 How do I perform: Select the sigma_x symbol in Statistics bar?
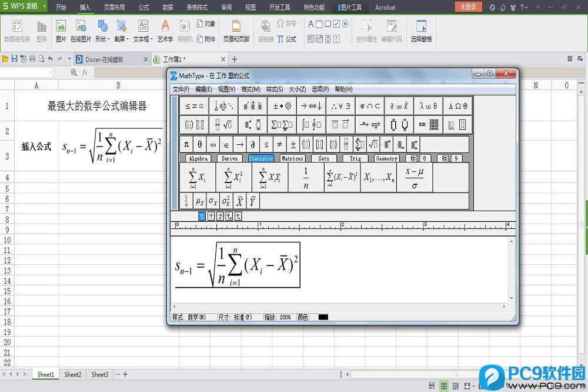(212, 201)
